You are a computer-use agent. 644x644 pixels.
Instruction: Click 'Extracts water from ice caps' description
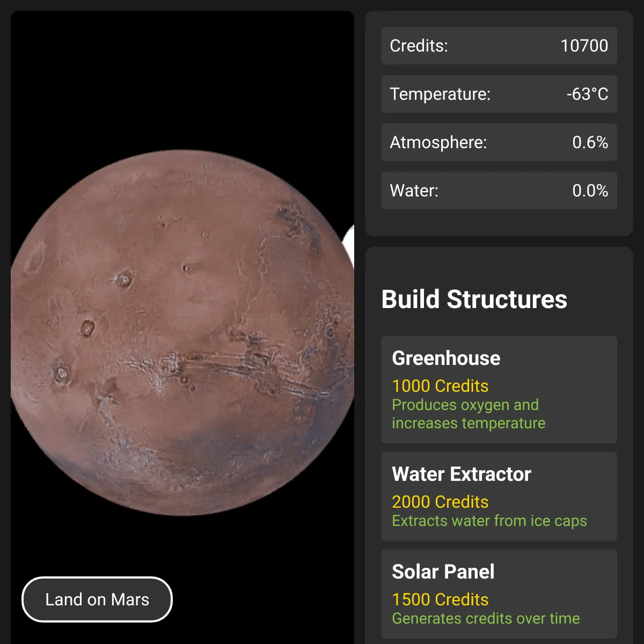pos(489,521)
